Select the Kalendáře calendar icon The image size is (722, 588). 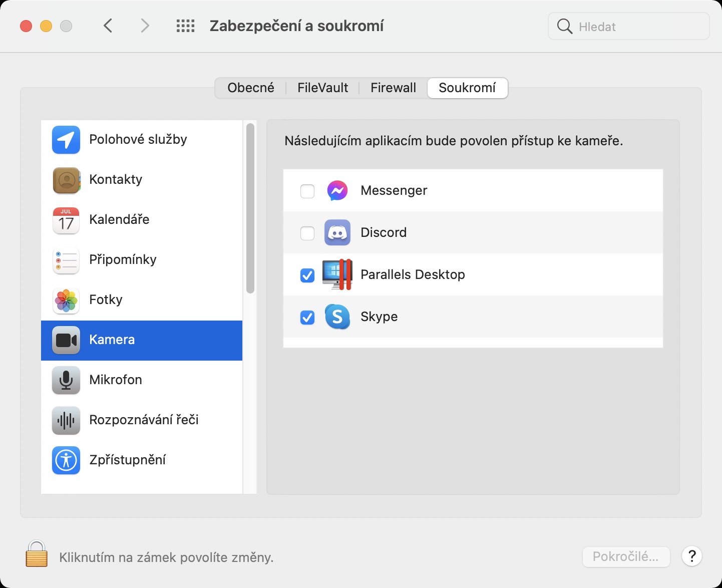66,220
